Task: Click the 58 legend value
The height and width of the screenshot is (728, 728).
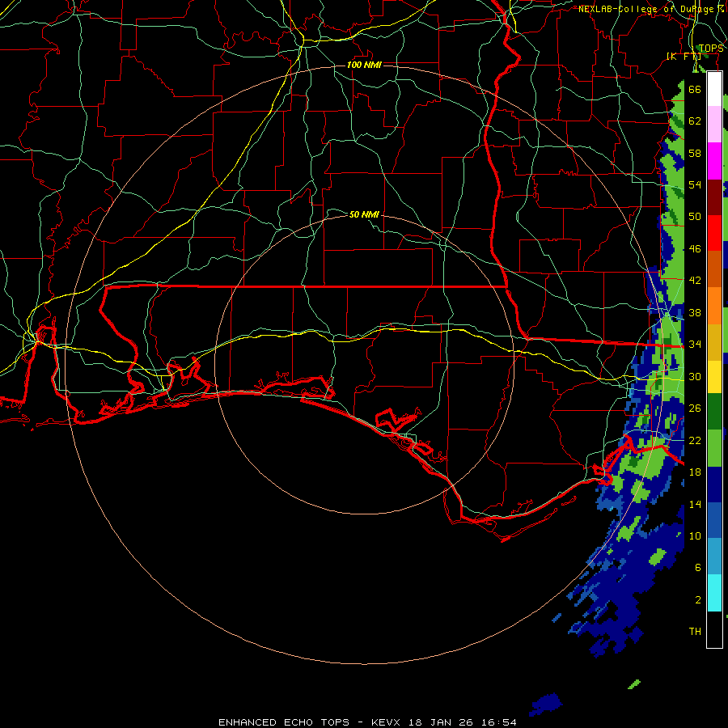Action: click(x=695, y=153)
